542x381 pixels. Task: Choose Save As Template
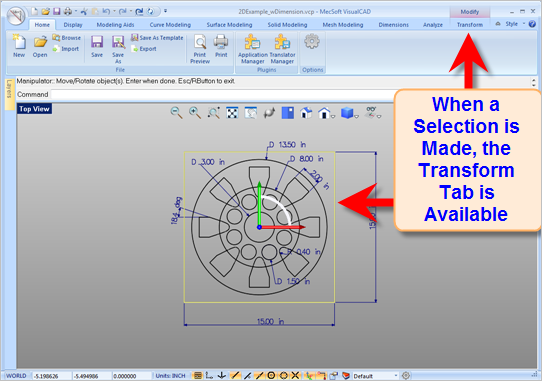point(157,37)
